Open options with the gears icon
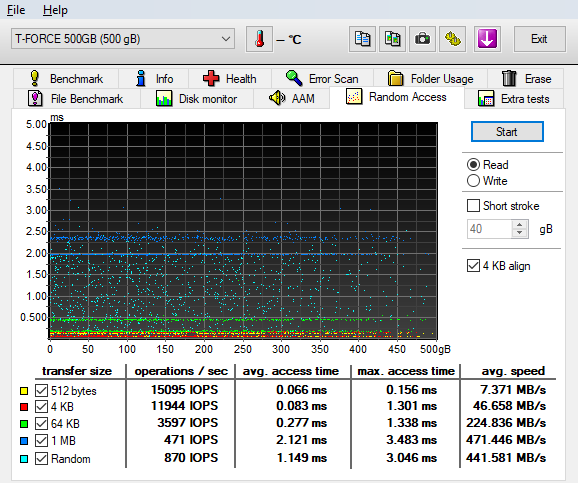Screen dimensions: 578x483 coord(453,39)
